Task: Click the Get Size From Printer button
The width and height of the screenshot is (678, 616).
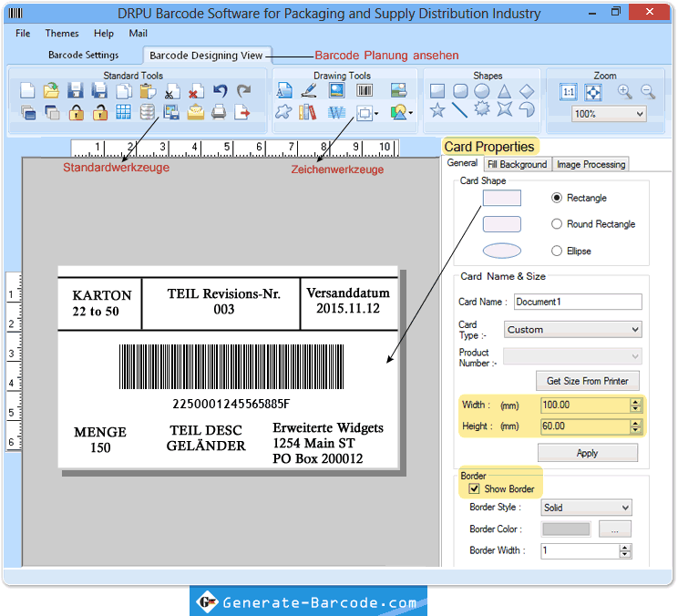Action: [587, 381]
